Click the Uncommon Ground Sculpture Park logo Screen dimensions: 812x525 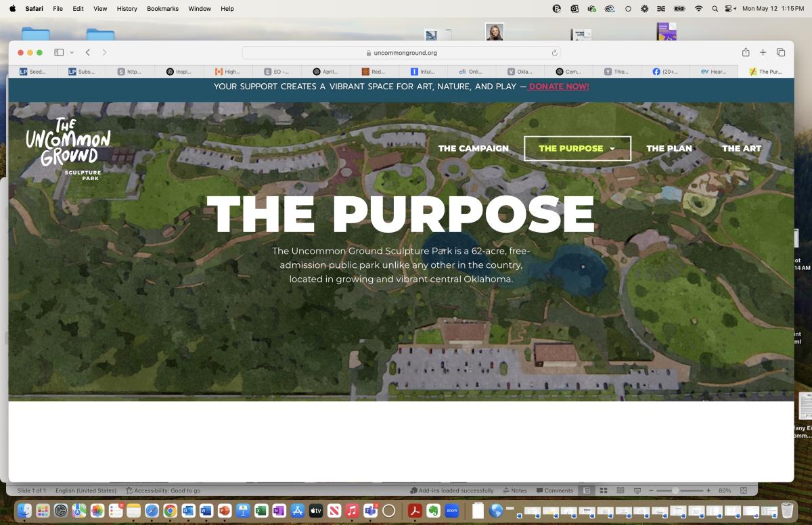[x=68, y=150]
